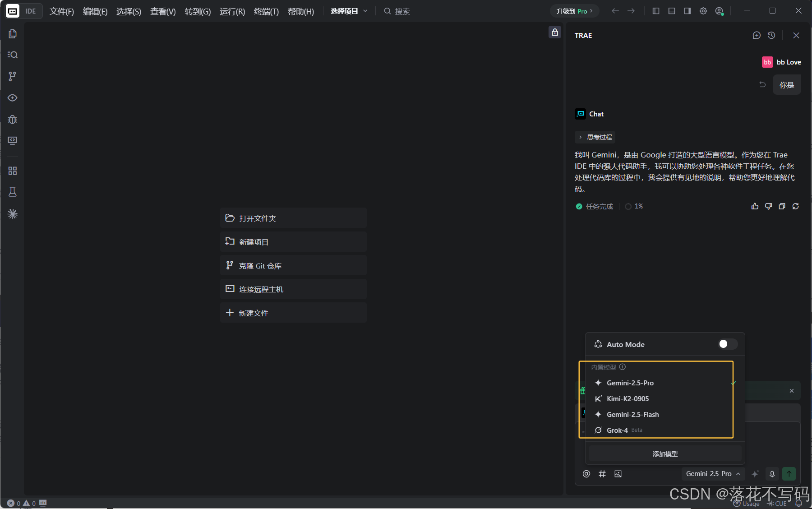Navigate back with left arrow

(615, 11)
